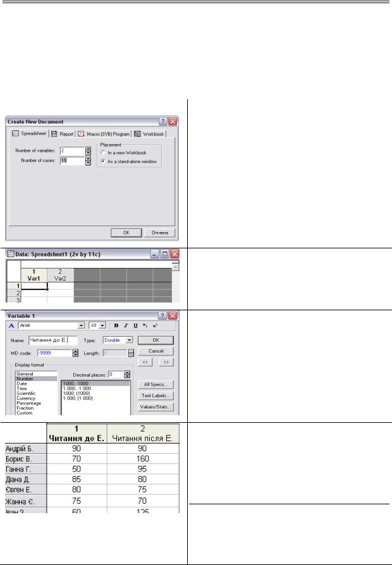Viewport: 392px width, 565px height.
Task: Select 'Fraction' display format
Action: pos(36,408)
